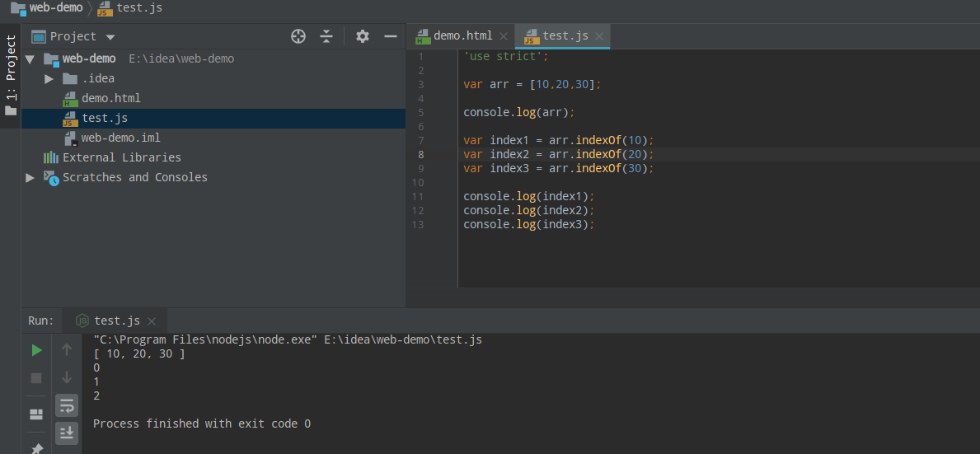
Task: Click the down arrow in Run panel
Action: coord(66,378)
